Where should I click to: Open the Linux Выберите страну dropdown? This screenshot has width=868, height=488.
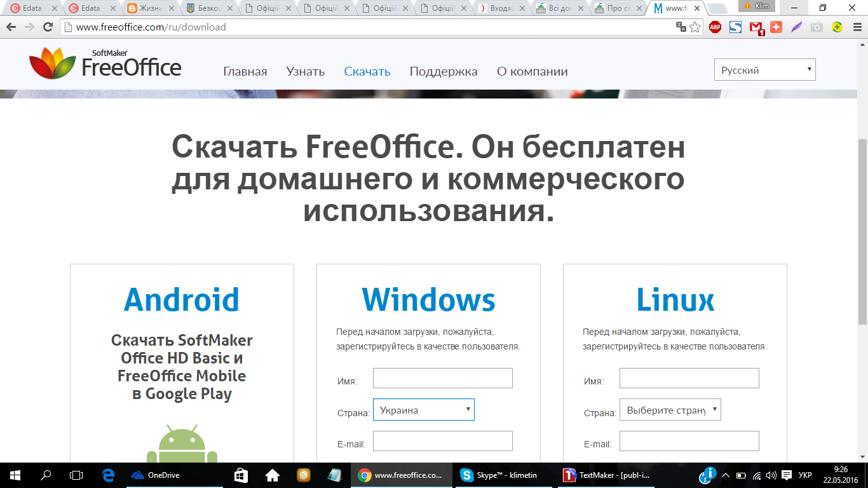click(x=670, y=410)
